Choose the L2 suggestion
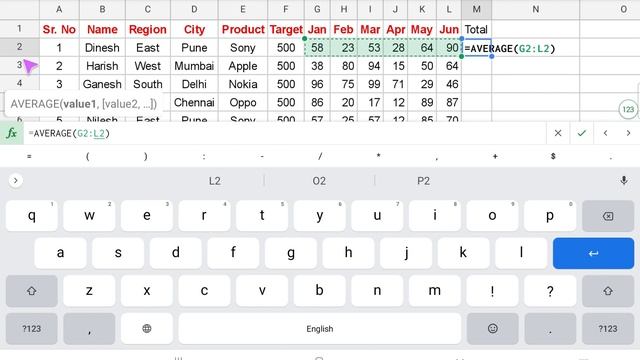 point(215,181)
